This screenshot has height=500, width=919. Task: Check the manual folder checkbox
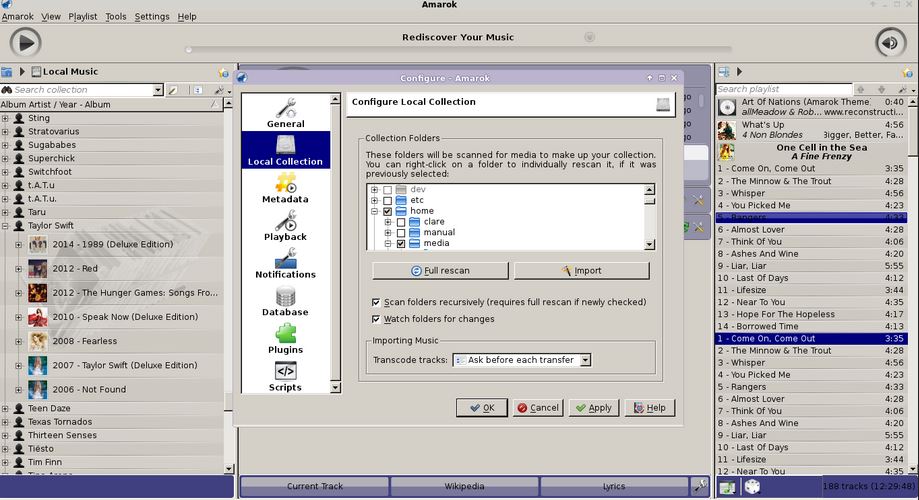[x=401, y=233]
